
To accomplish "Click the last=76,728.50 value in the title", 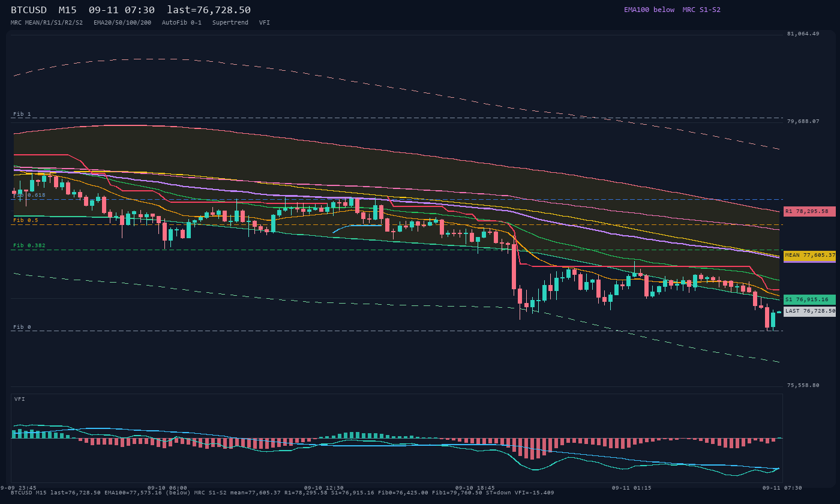I will (x=209, y=10).
